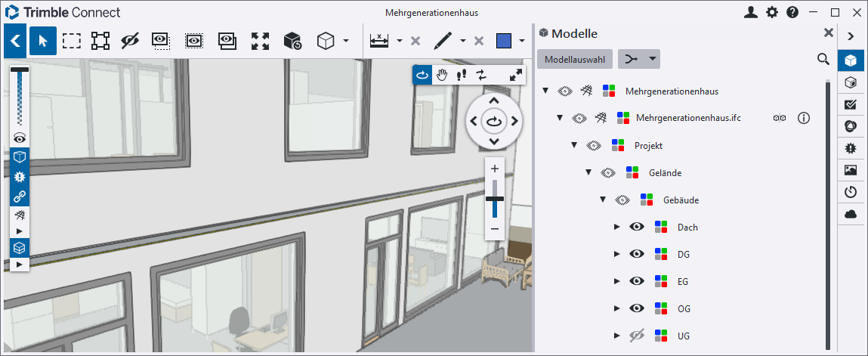Open the dropdown beside the color swatch

tap(522, 41)
